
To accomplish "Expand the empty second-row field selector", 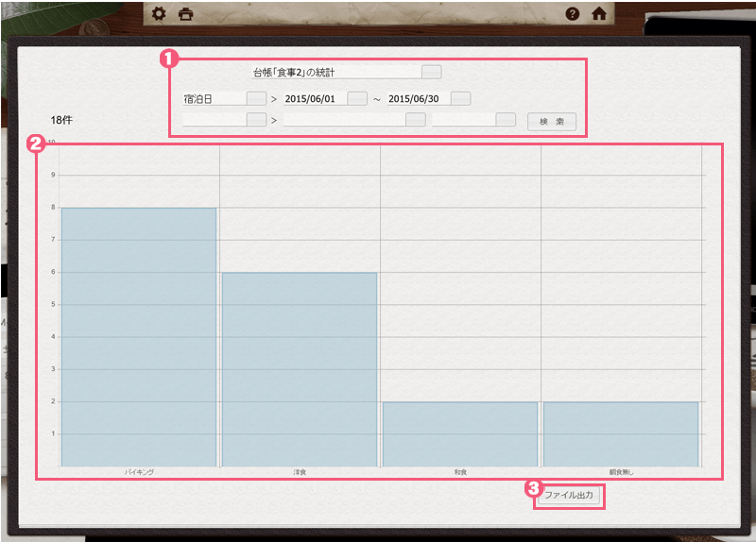I will (256, 120).
